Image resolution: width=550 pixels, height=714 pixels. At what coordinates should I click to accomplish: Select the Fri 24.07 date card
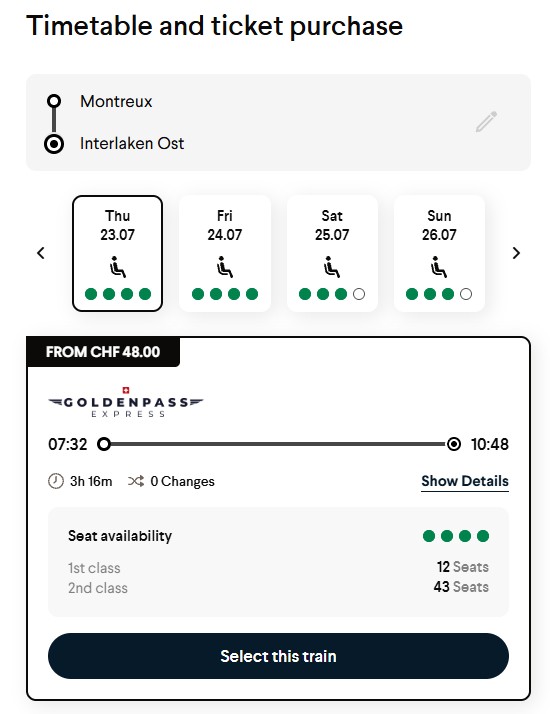224,253
